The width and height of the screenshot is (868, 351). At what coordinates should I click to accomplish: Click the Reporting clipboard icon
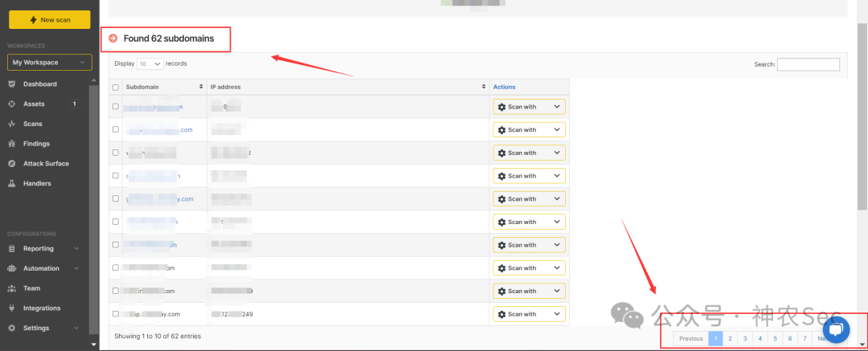click(x=11, y=248)
